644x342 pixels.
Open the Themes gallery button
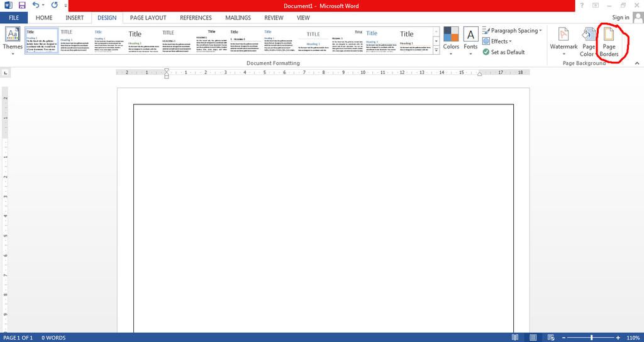pyautogui.click(x=13, y=41)
